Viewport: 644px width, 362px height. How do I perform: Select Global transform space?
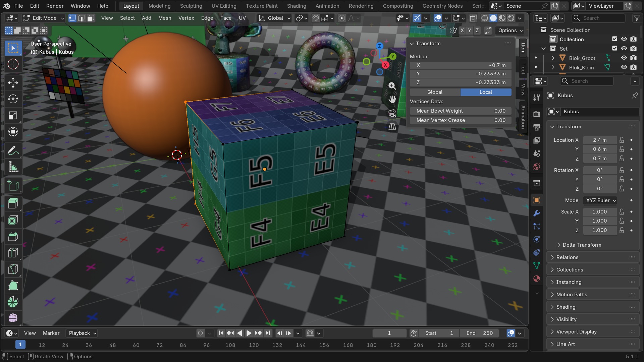(435, 92)
